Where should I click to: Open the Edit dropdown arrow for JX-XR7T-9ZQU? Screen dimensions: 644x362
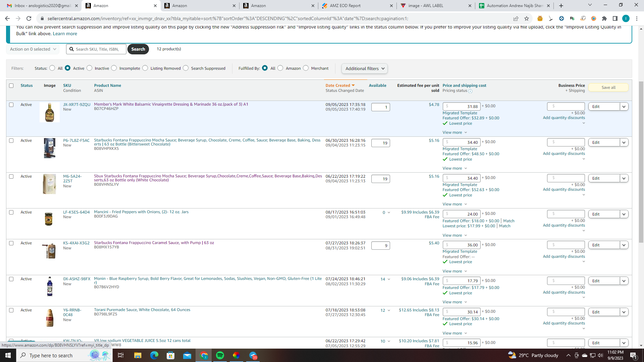click(624, 107)
